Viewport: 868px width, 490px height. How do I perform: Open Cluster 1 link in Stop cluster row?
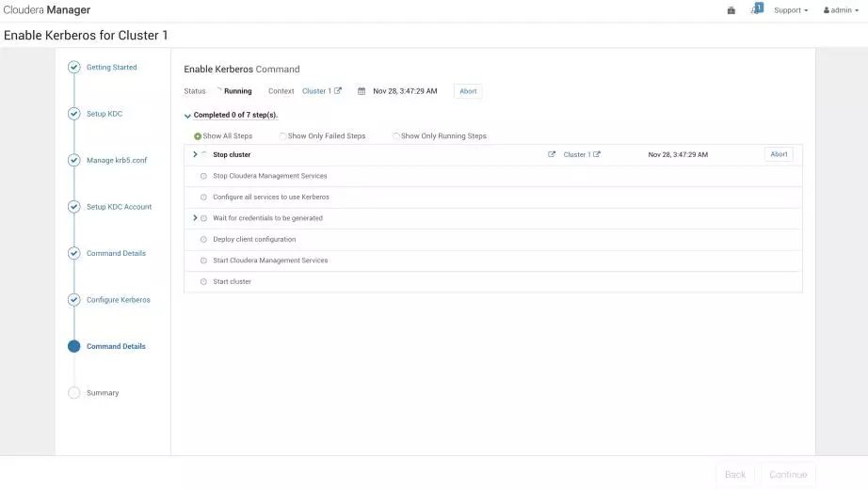tap(577, 155)
